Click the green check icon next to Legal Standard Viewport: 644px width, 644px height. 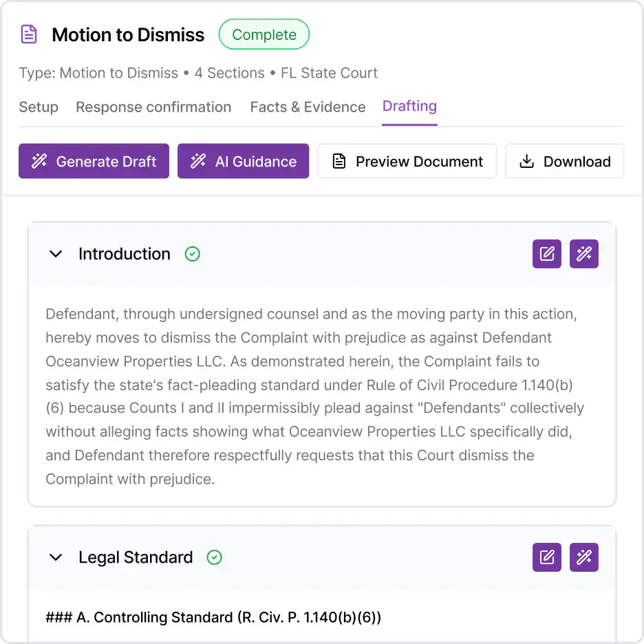click(x=215, y=557)
